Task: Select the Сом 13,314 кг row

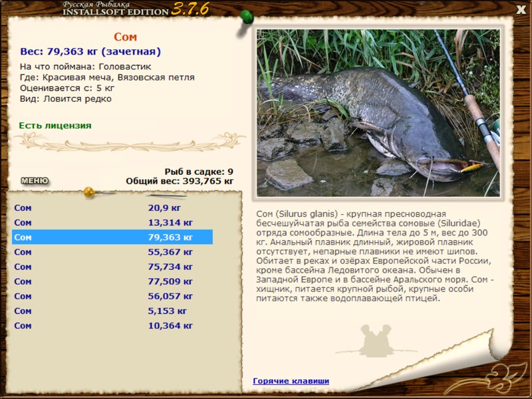Action: tap(112, 223)
